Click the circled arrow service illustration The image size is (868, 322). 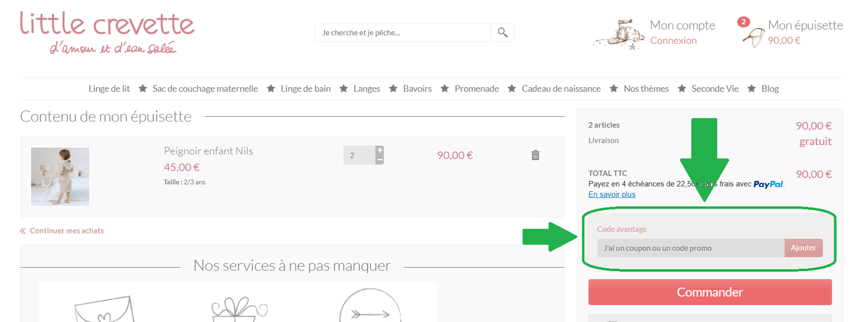[370, 305]
